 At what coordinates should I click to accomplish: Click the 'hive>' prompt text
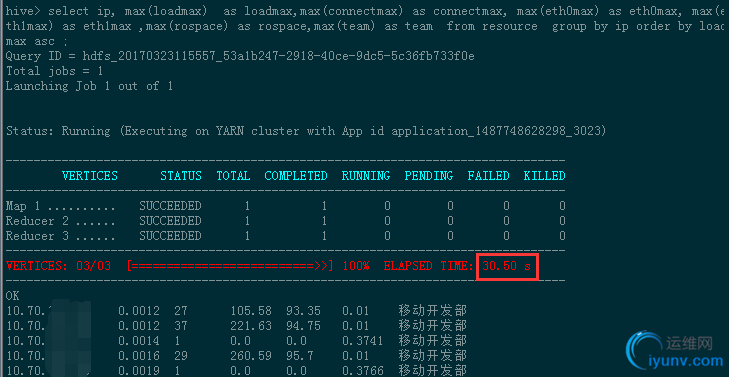tap(23, 10)
